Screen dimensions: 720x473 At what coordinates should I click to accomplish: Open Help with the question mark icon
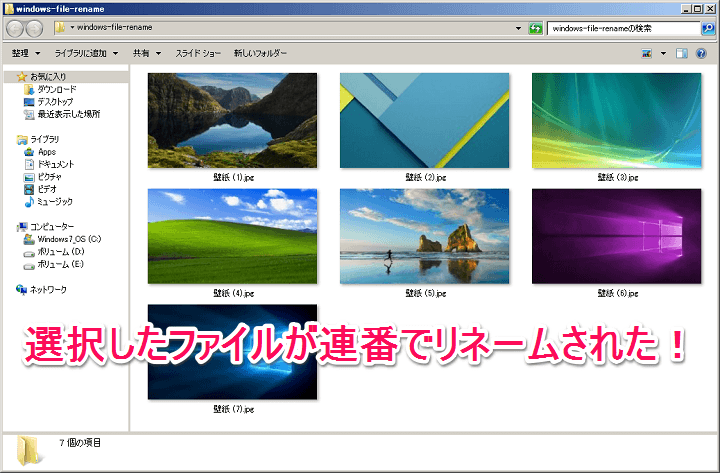tap(701, 53)
